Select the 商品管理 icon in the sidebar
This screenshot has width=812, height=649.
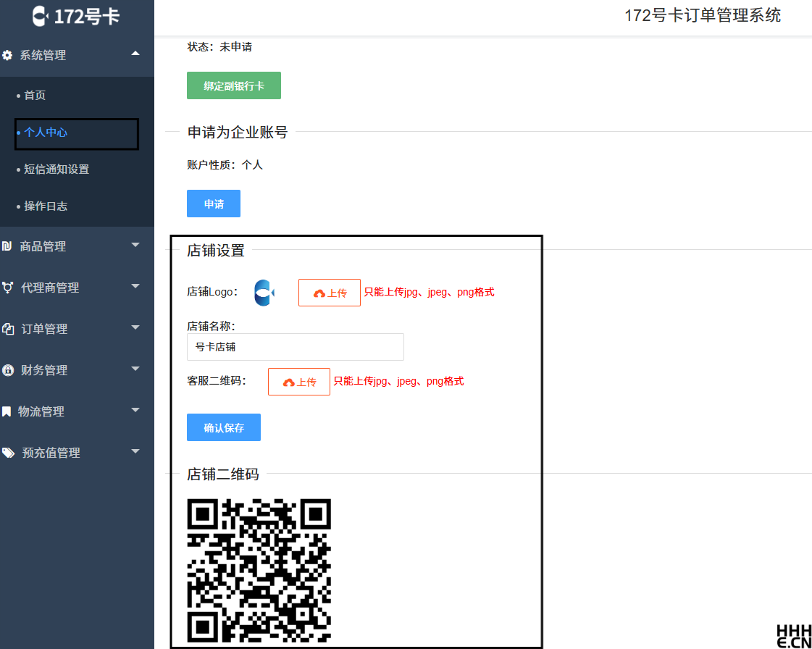tap(8, 246)
